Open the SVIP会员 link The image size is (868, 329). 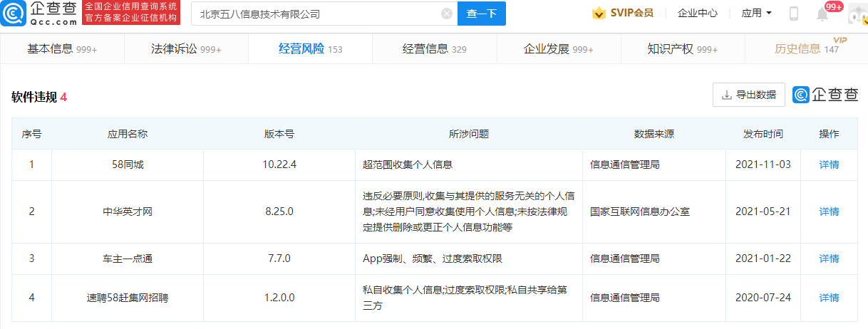631,13
